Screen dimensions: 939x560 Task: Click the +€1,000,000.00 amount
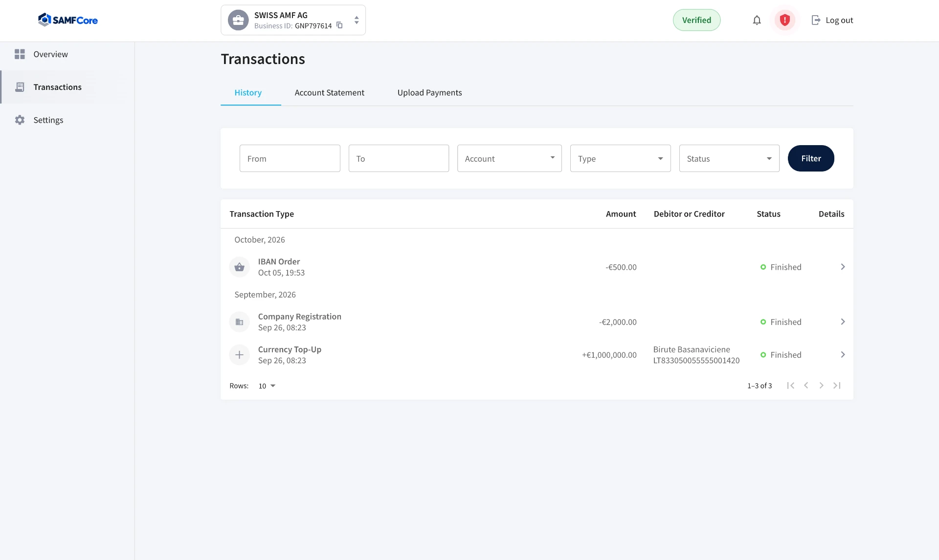coord(609,355)
